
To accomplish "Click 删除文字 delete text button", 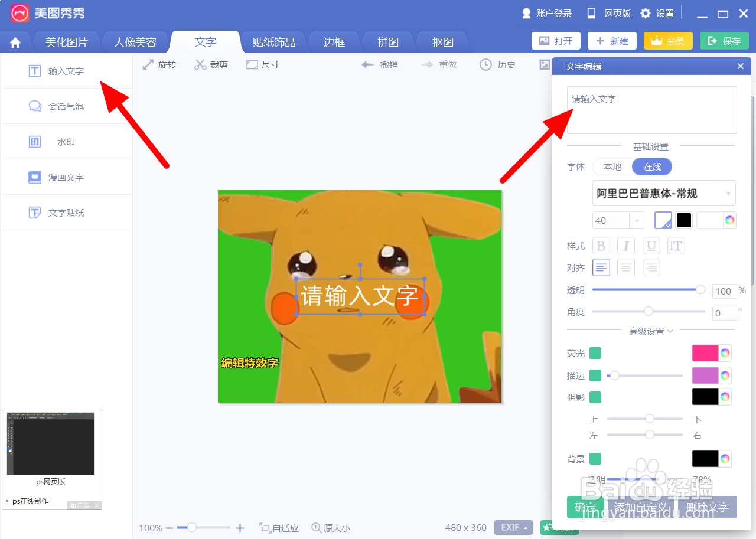I will click(x=708, y=507).
